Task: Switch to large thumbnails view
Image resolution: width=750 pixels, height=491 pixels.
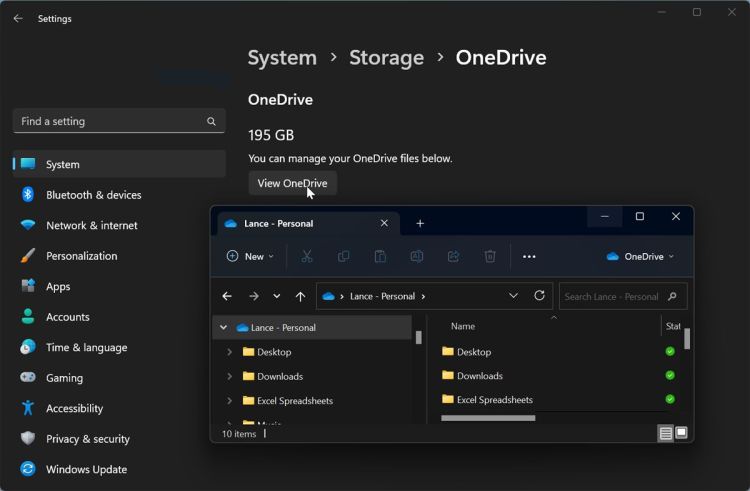Action: pos(681,433)
